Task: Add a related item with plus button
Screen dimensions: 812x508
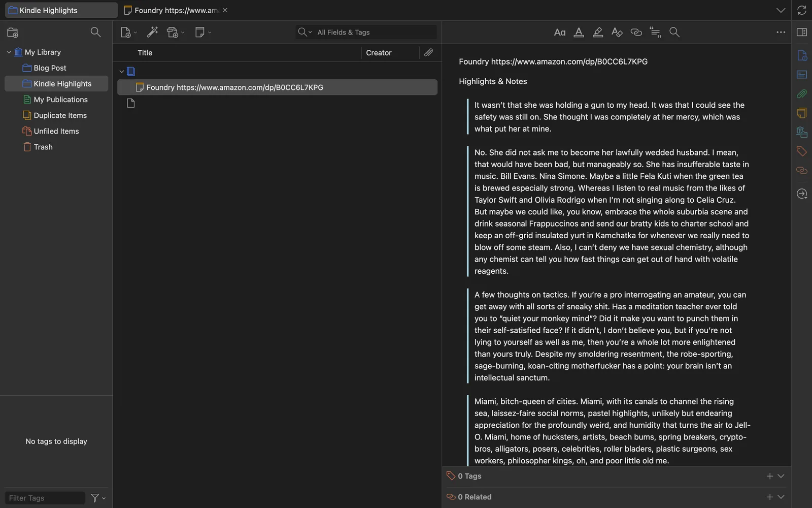Action: click(770, 497)
